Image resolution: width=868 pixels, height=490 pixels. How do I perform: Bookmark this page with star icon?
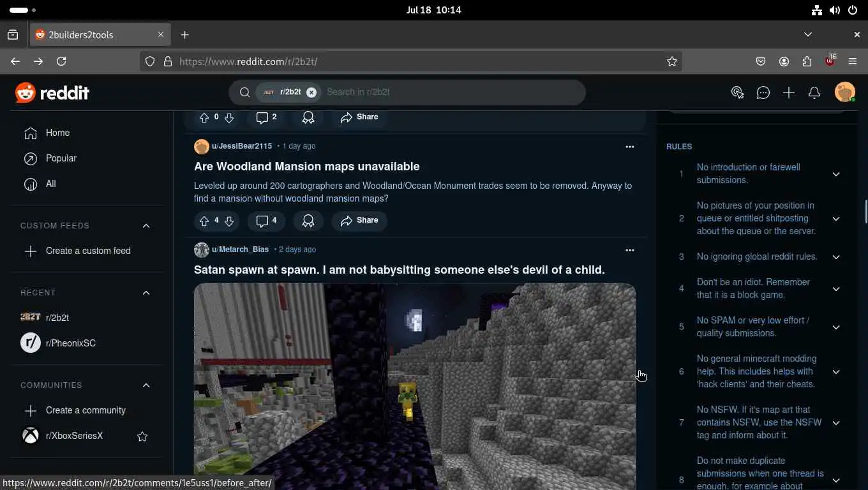coord(671,61)
